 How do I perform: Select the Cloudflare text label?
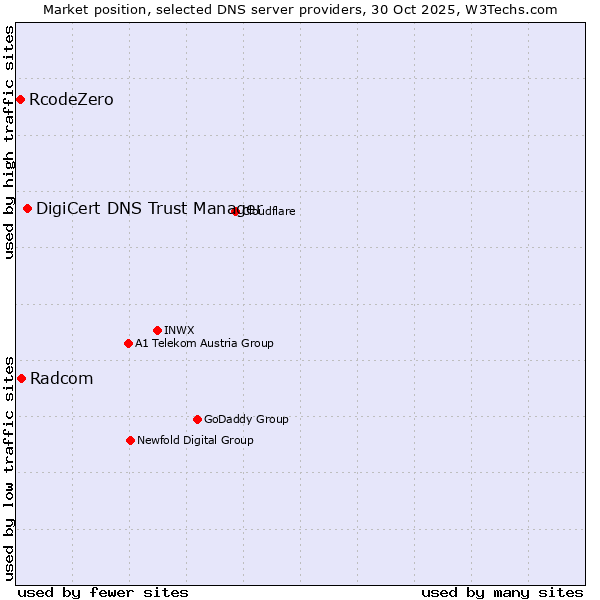coord(270,211)
